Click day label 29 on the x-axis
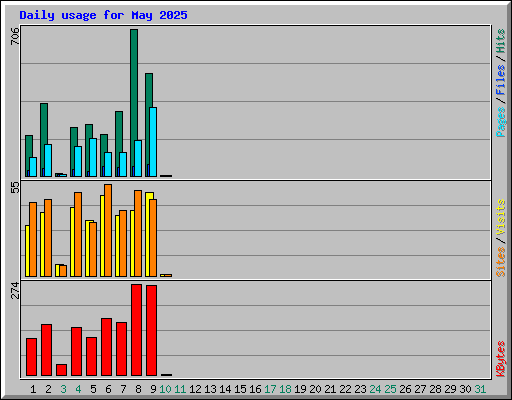The image size is (512, 400). point(450,389)
